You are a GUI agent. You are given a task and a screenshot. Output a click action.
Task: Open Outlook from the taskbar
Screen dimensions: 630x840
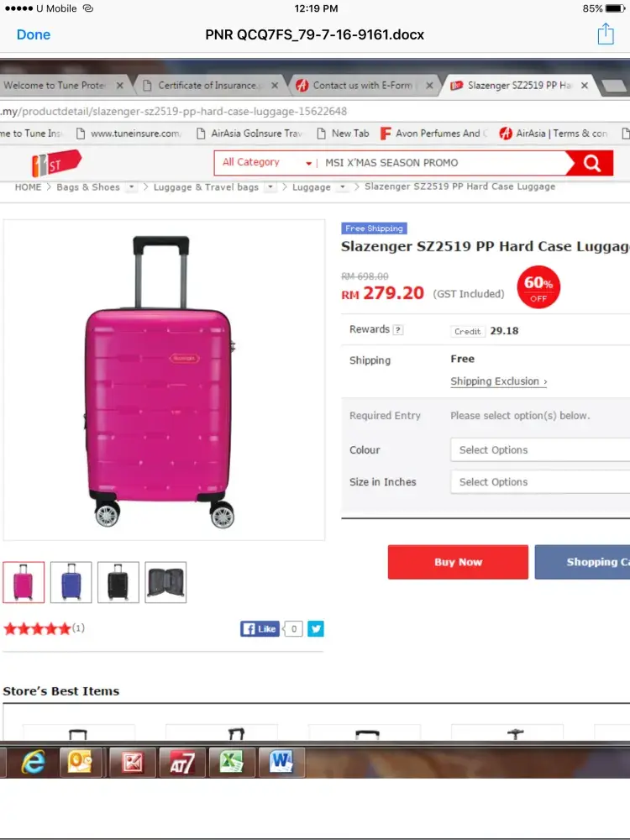coord(81,762)
